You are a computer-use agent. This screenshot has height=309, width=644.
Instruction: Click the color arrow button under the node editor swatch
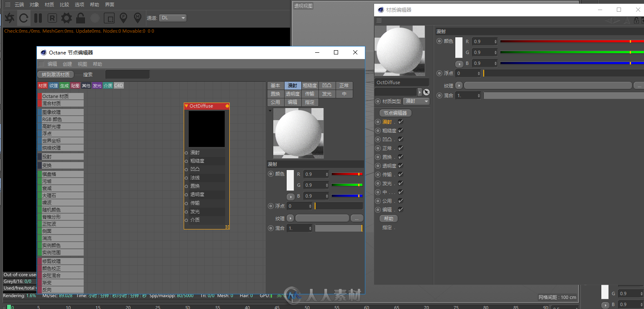coord(290,196)
